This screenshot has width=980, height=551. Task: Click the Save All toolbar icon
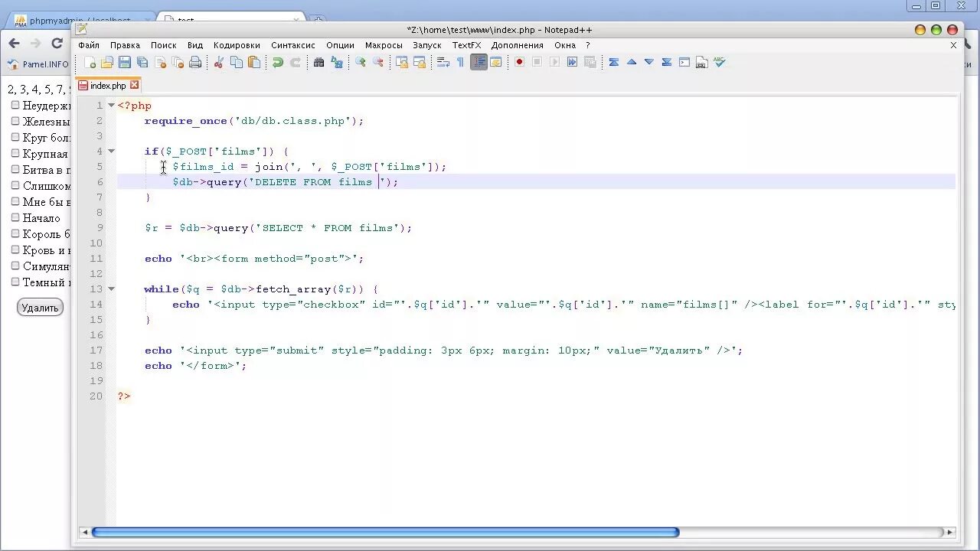click(142, 63)
